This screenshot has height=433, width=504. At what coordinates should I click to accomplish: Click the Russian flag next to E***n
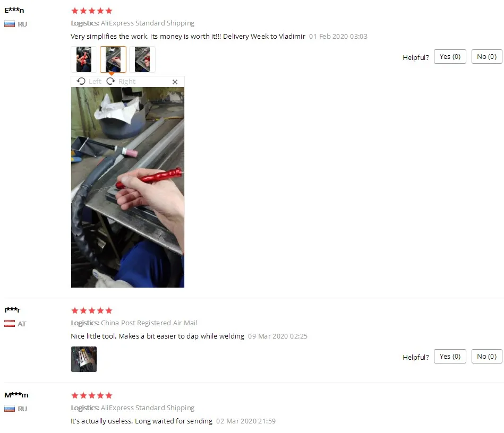tap(10, 24)
